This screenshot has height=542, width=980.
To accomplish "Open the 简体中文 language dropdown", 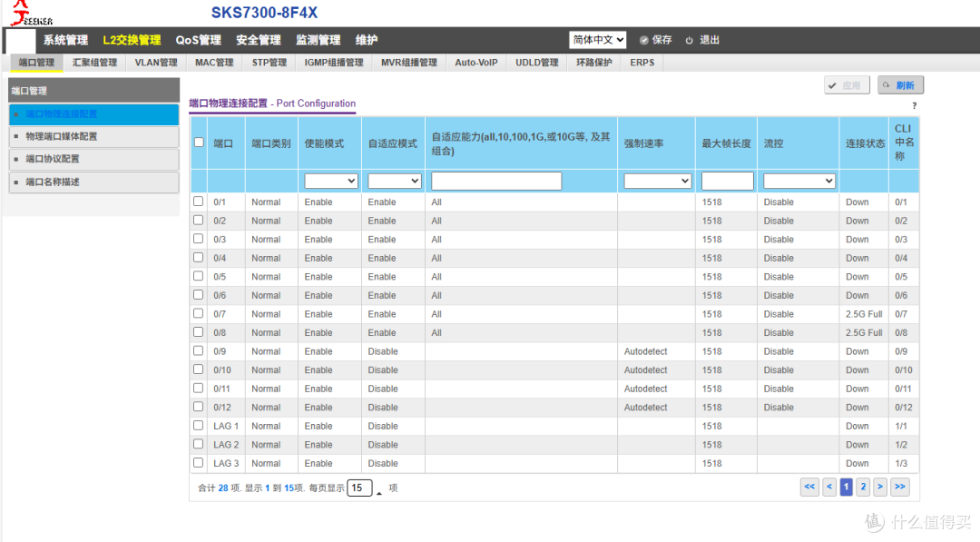I will tap(597, 39).
